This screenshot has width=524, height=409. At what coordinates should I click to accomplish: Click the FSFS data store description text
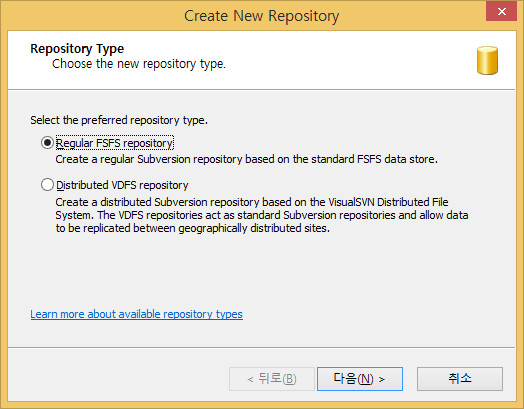pos(246,159)
